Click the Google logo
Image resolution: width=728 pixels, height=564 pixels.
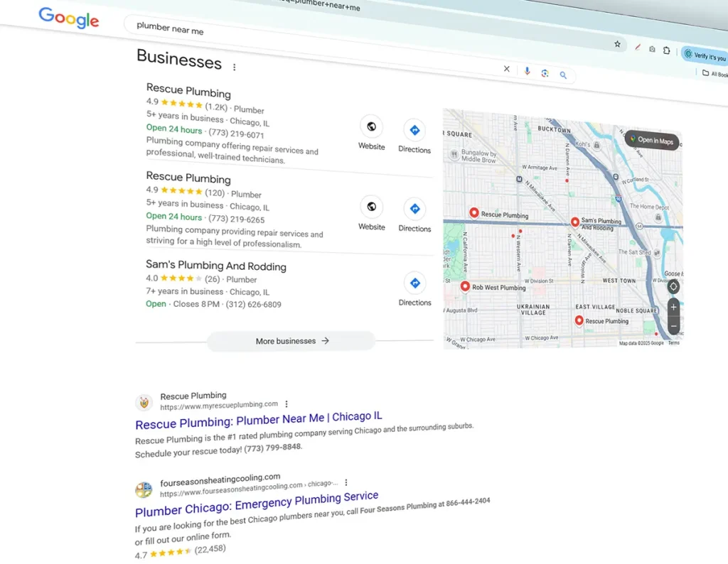pyautogui.click(x=69, y=18)
